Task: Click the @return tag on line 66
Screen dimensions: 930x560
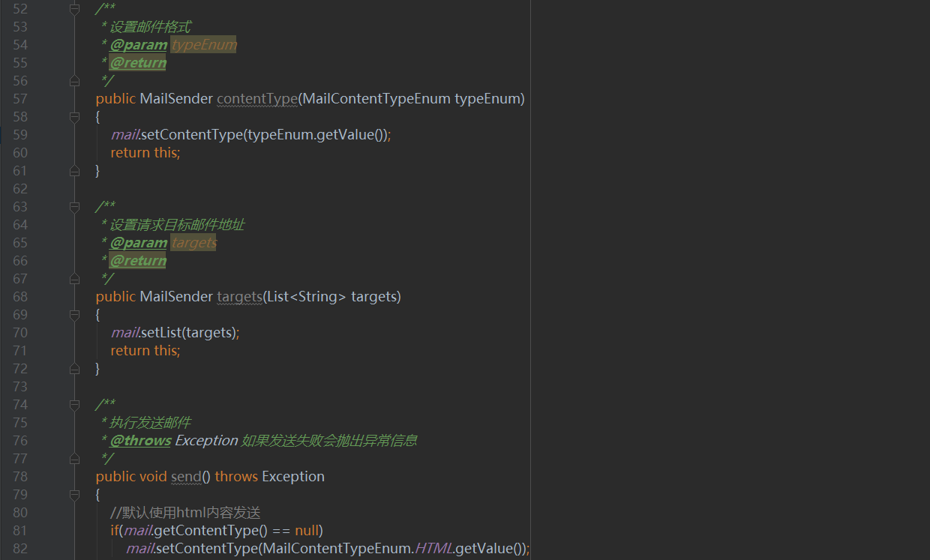Action: coord(138,261)
